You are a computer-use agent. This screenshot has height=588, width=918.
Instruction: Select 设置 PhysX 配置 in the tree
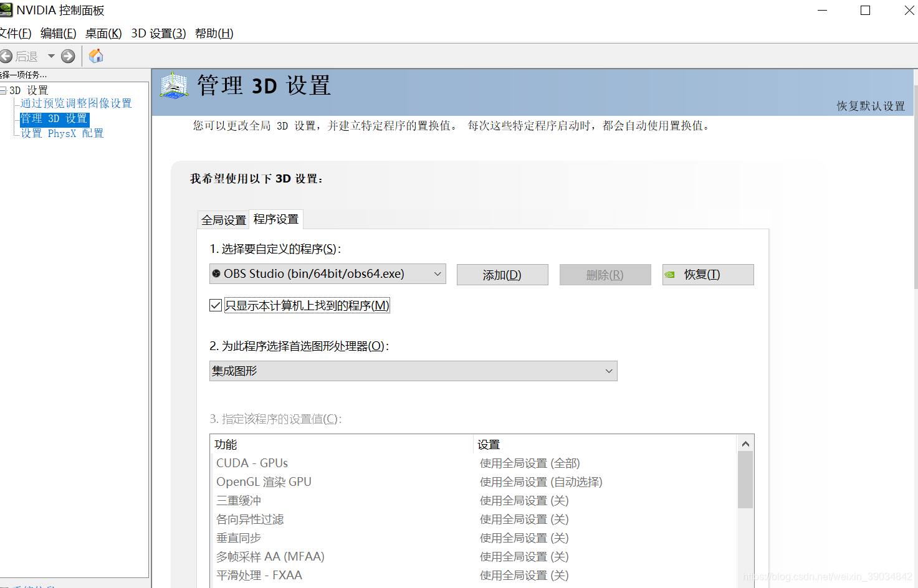pos(62,133)
